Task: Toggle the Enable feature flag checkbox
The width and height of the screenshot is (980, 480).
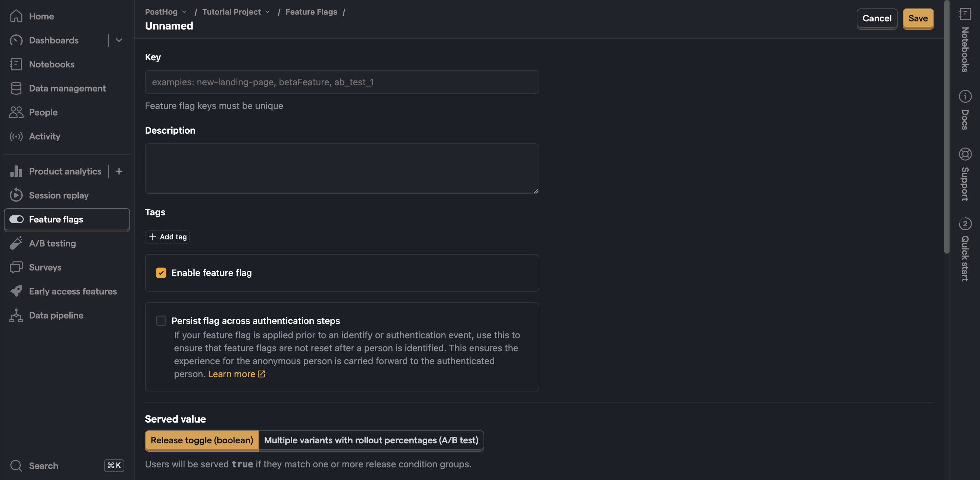Action: [161, 272]
